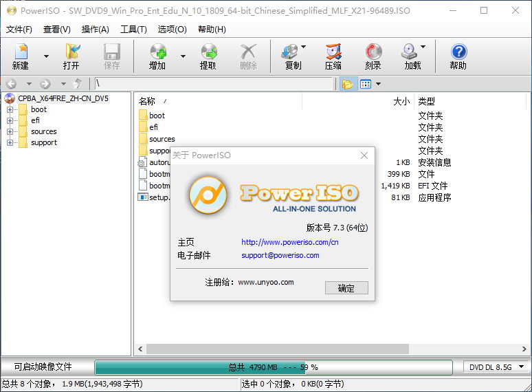Click the support@poweriso.com email link
This screenshot has height=392, width=532.
coord(280,255)
